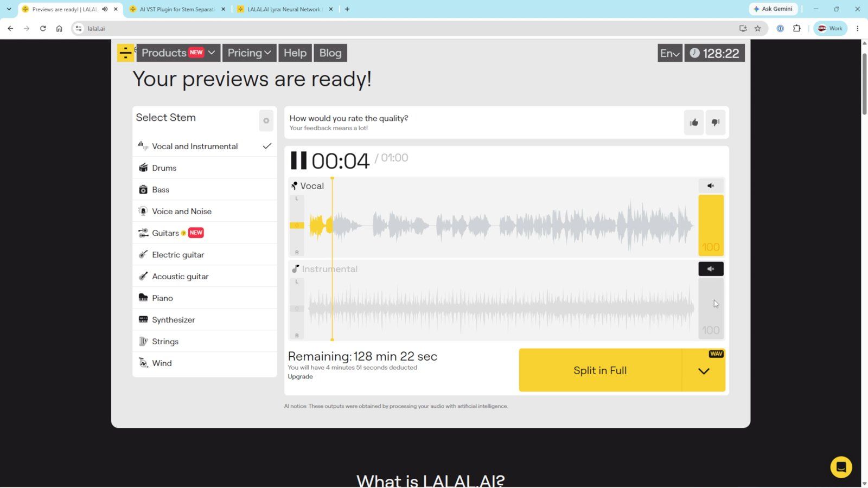The width and height of the screenshot is (868, 488).
Task: Click the thumbs down rating icon
Action: point(715,123)
